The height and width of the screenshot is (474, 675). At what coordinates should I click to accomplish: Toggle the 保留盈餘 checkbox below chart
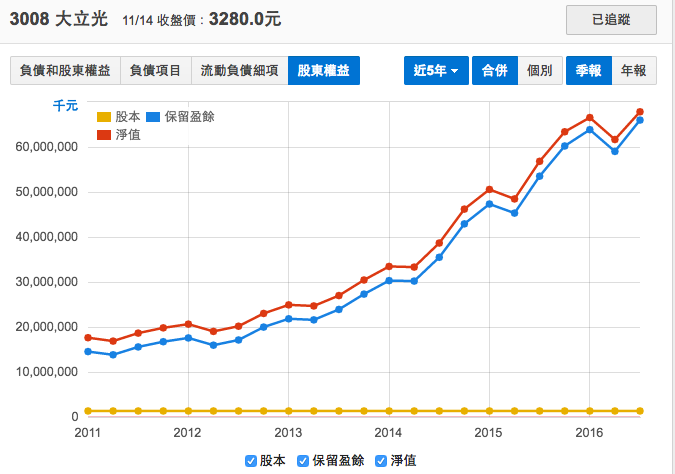304,461
